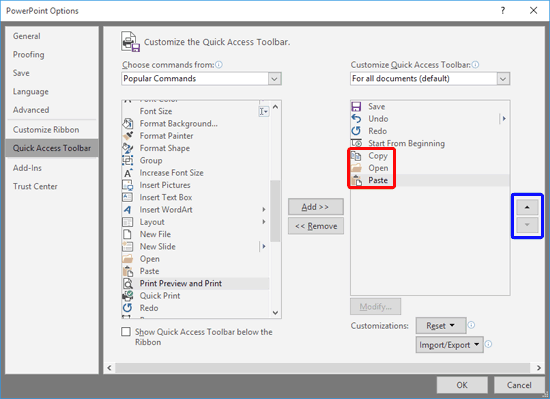This screenshot has height=399, width=550.
Task: Click the horizontal scrollbar right arrow
Action: (x=539, y=368)
